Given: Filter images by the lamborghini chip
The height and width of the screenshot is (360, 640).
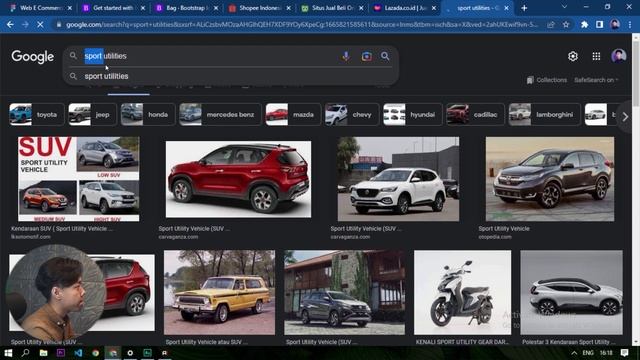Looking at the screenshot, I should tap(544, 115).
